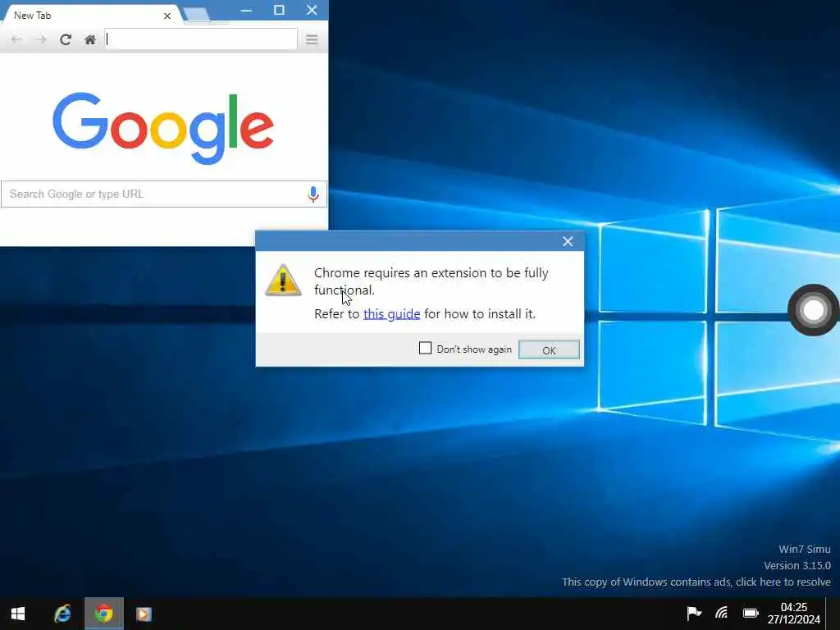Select Chrome in the taskbar
The image size is (840, 630).
coord(104,614)
